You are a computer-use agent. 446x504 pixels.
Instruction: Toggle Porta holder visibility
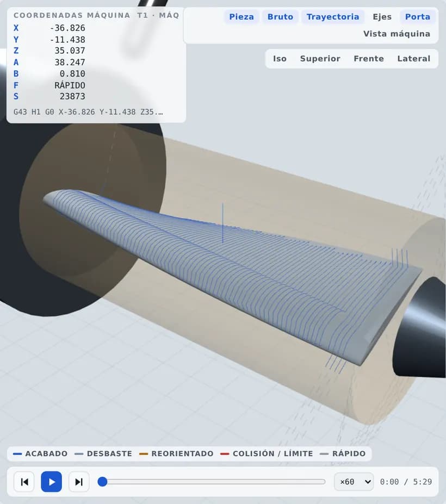(418, 17)
